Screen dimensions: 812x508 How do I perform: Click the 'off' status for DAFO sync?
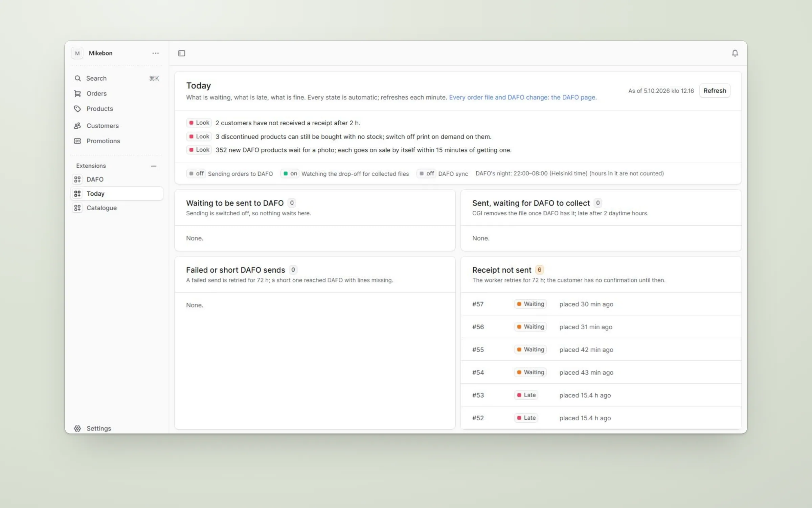click(x=426, y=173)
